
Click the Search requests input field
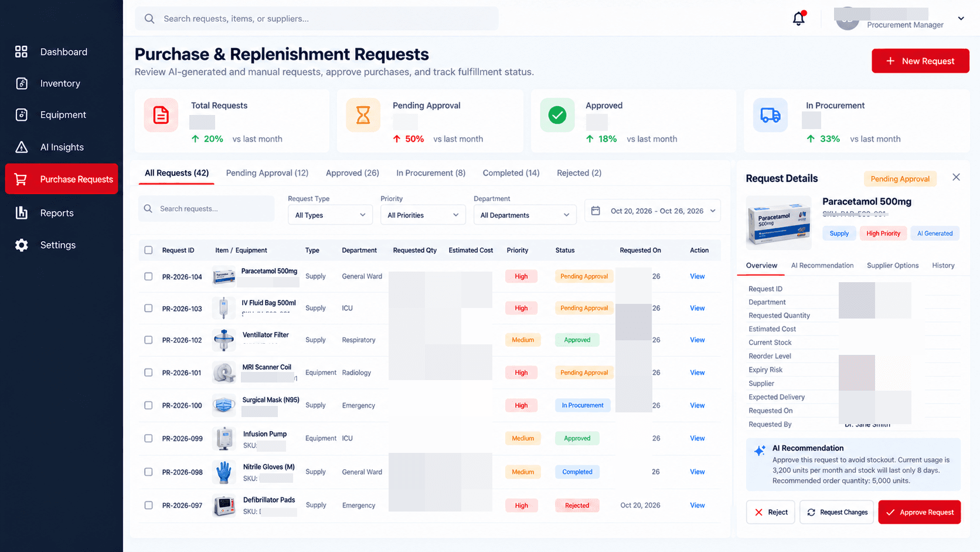206,208
